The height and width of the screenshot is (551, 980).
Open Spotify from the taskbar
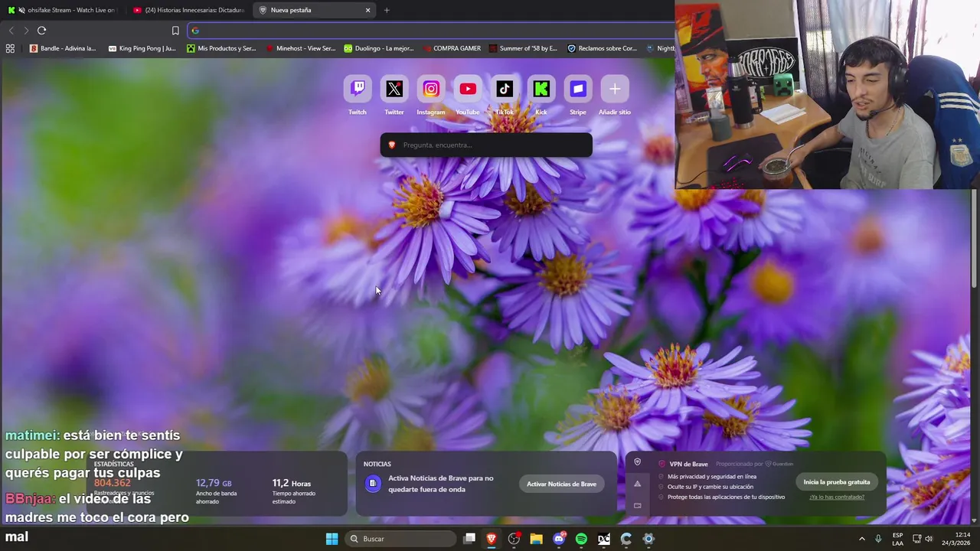coord(581,539)
